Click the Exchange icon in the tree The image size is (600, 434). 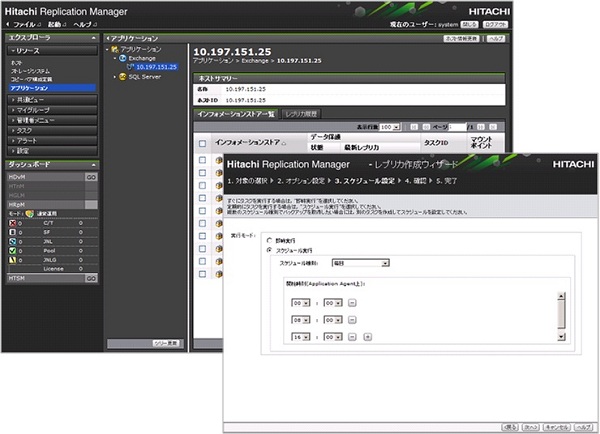(x=122, y=58)
